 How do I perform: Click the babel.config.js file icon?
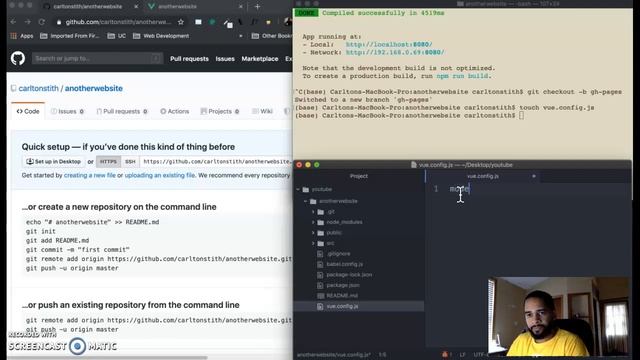320,264
